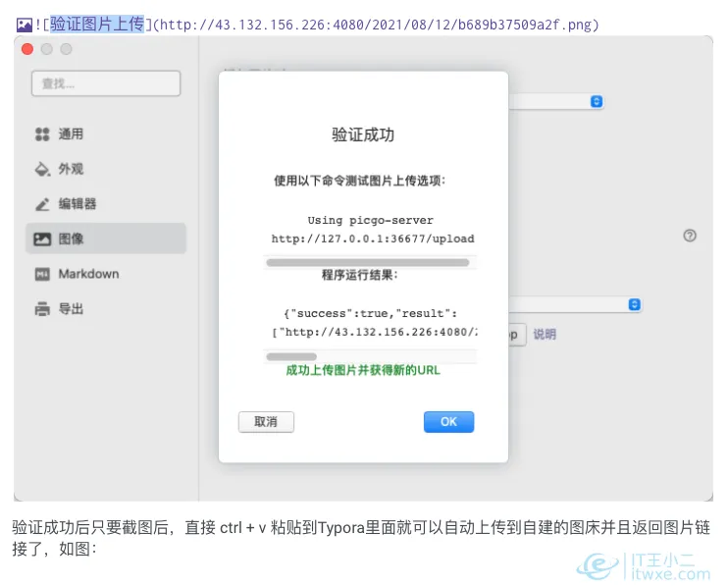Select the 图像 preferences section

point(106,239)
